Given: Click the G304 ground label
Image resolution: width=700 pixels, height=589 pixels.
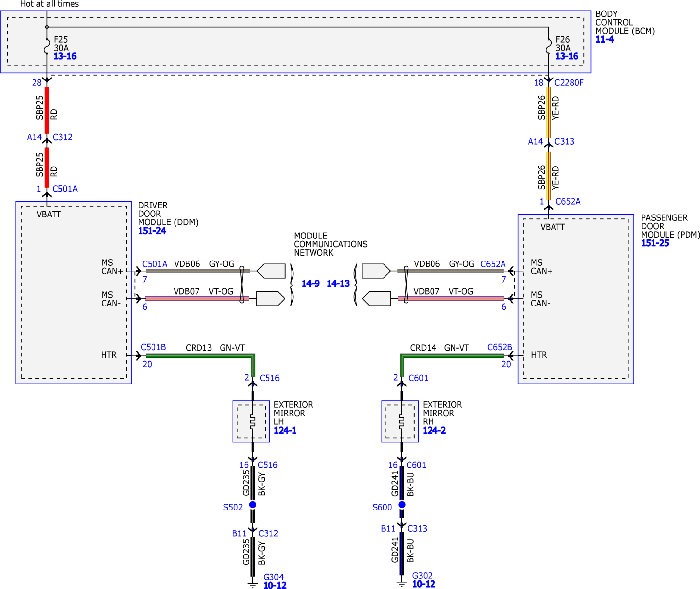Looking at the screenshot, I should (x=273, y=577).
